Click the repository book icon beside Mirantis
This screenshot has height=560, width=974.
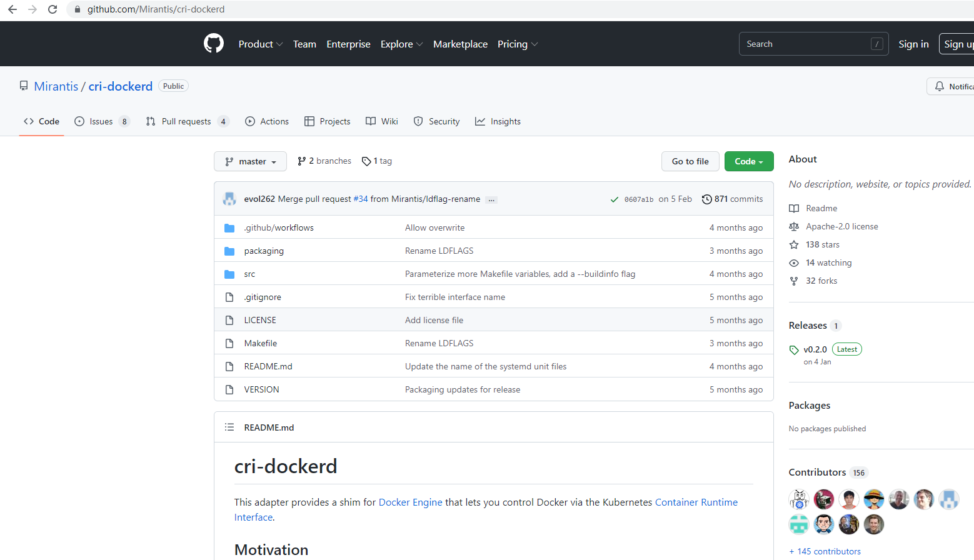click(24, 86)
